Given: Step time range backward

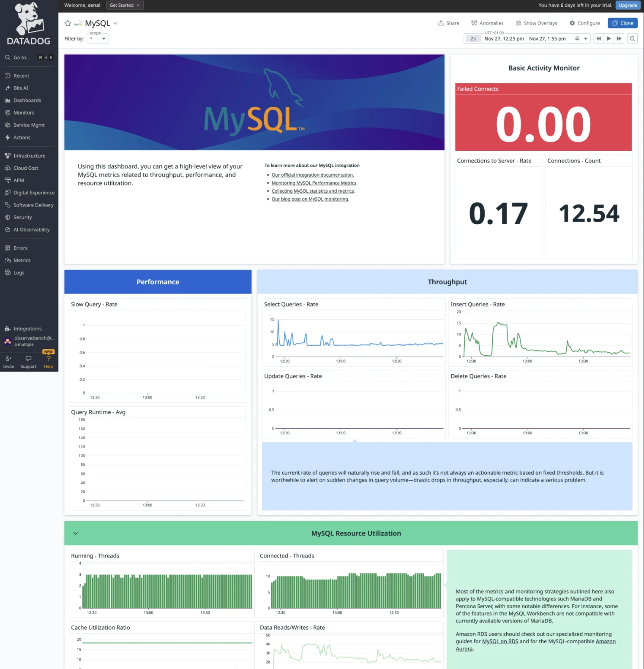Looking at the screenshot, I should [598, 38].
